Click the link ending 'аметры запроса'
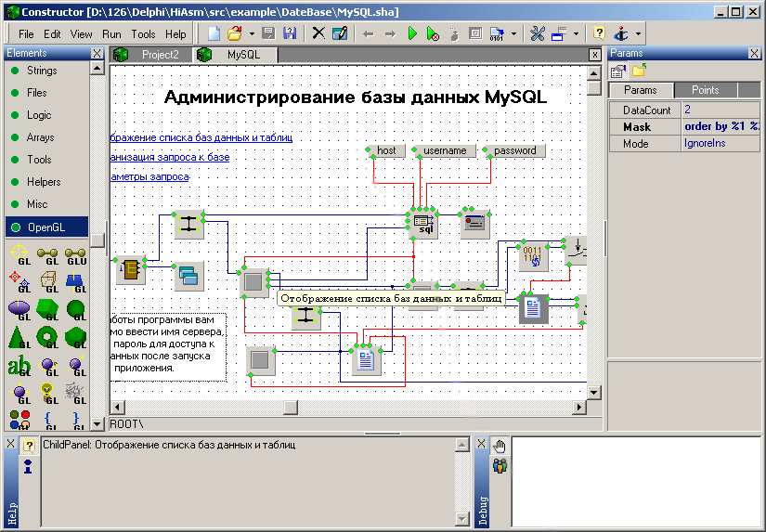 click(x=150, y=176)
